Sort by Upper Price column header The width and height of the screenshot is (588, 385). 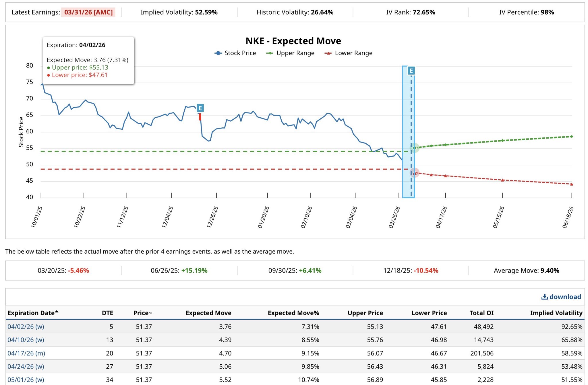(365, 313)
